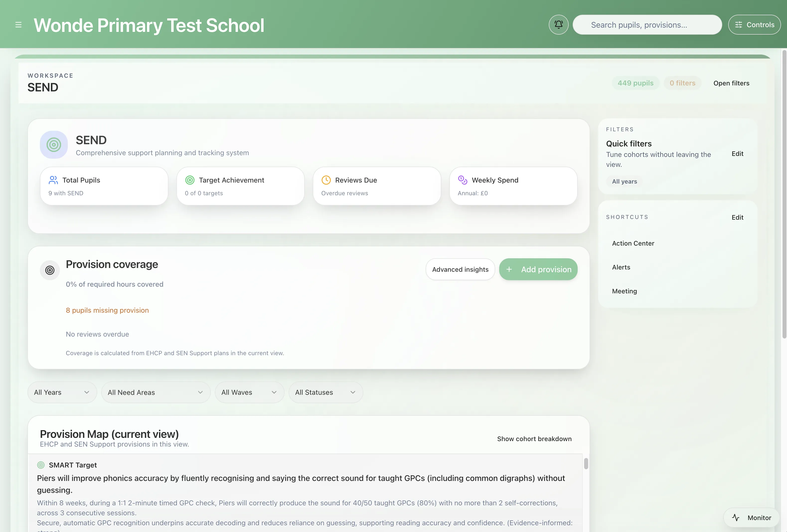Open the Action Center shortcut

pos(633,243)
